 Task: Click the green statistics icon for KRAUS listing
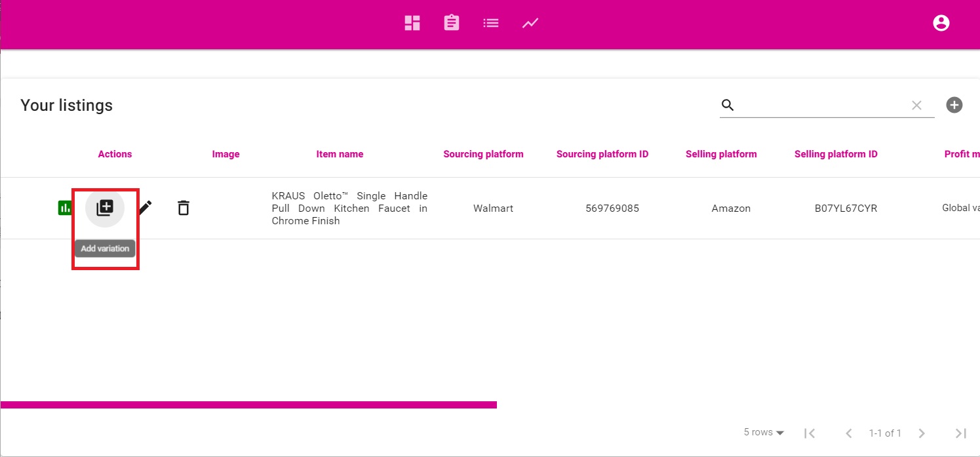click(x=65, y=209)
